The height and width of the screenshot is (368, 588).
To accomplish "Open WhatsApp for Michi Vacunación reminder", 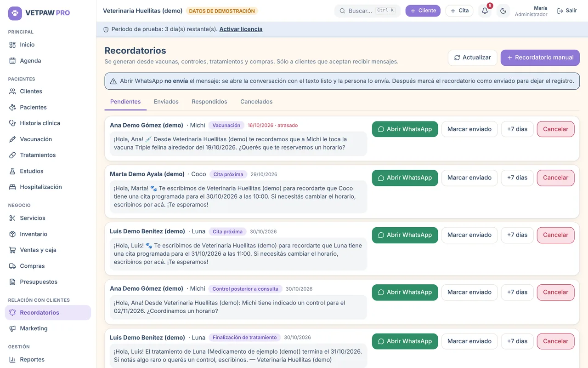I will [405, 129].
